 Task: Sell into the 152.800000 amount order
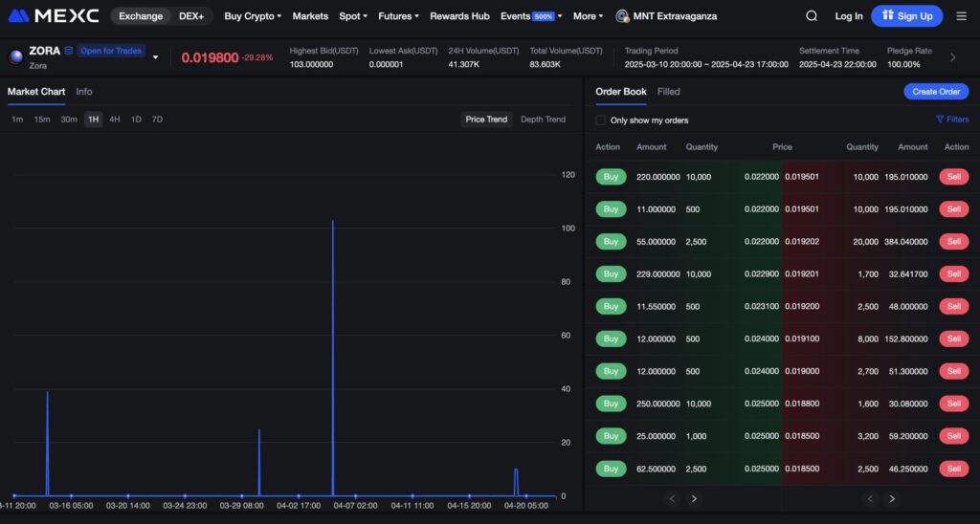(x=954, y=339)
